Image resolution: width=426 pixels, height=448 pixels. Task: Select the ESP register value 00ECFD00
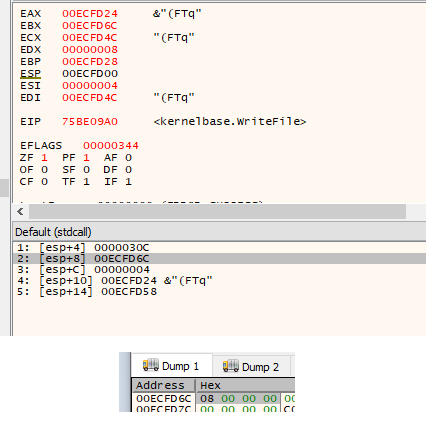[90, 74]
